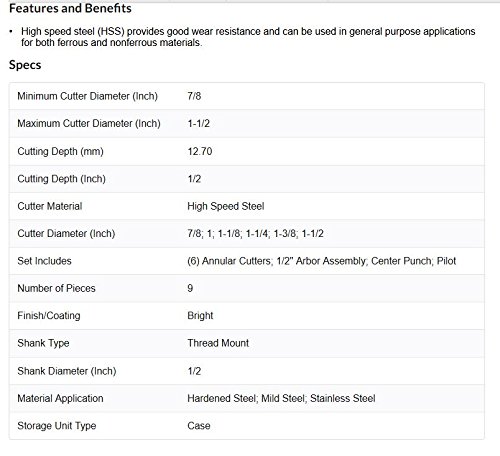Click the Number of Pieces value 9
This screenshot has height=456, width=500.
point(190,288)
